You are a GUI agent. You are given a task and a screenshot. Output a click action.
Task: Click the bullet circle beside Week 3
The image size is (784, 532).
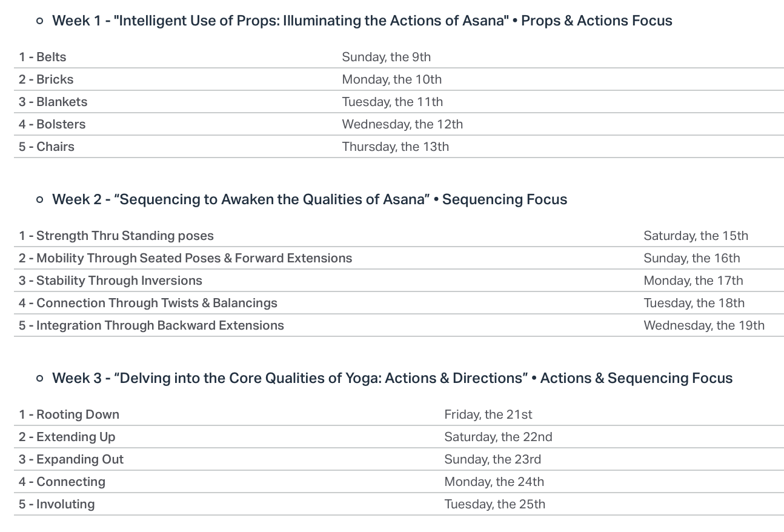point(40,378)
